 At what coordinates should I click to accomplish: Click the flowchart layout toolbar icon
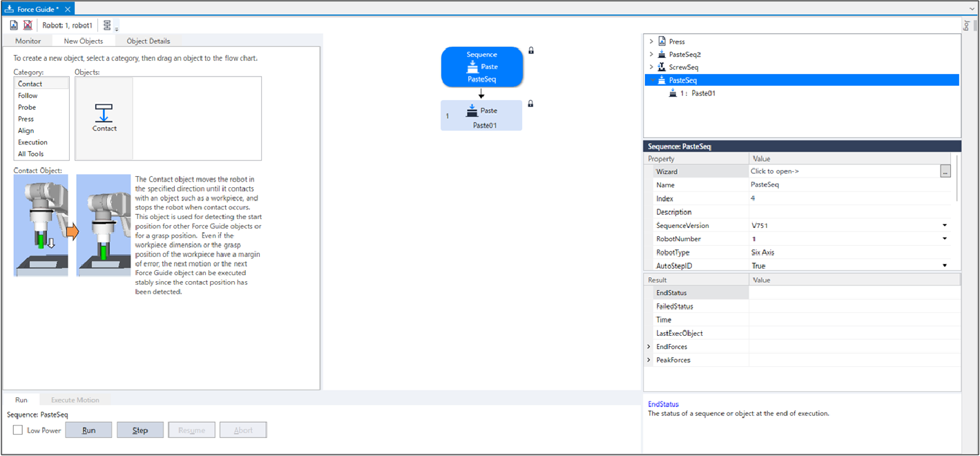coord(107,25)
